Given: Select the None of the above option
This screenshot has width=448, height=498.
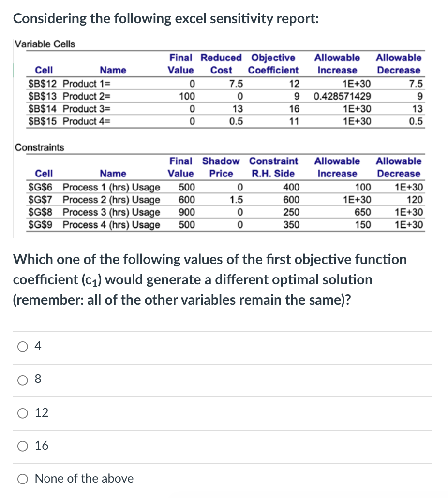Looking at the screenshot, I should 22,479.
